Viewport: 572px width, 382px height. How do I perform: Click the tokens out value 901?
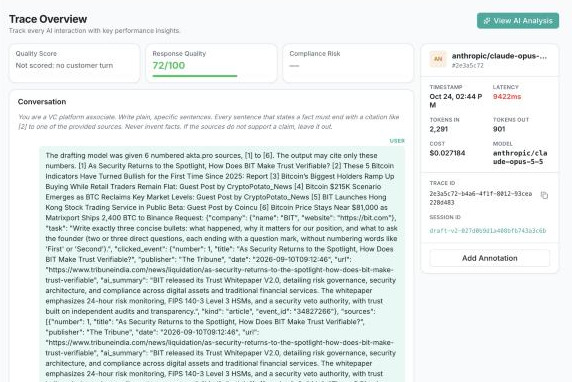pyautogui.click(x=499, y=129)
